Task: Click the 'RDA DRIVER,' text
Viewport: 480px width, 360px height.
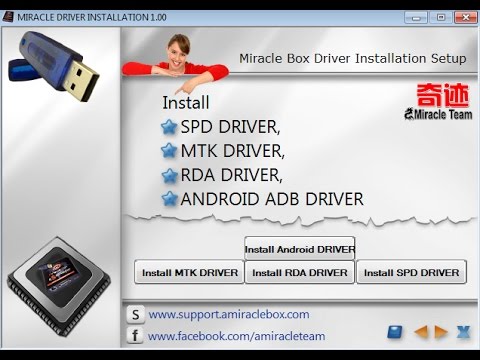Action: coord(232,175)
